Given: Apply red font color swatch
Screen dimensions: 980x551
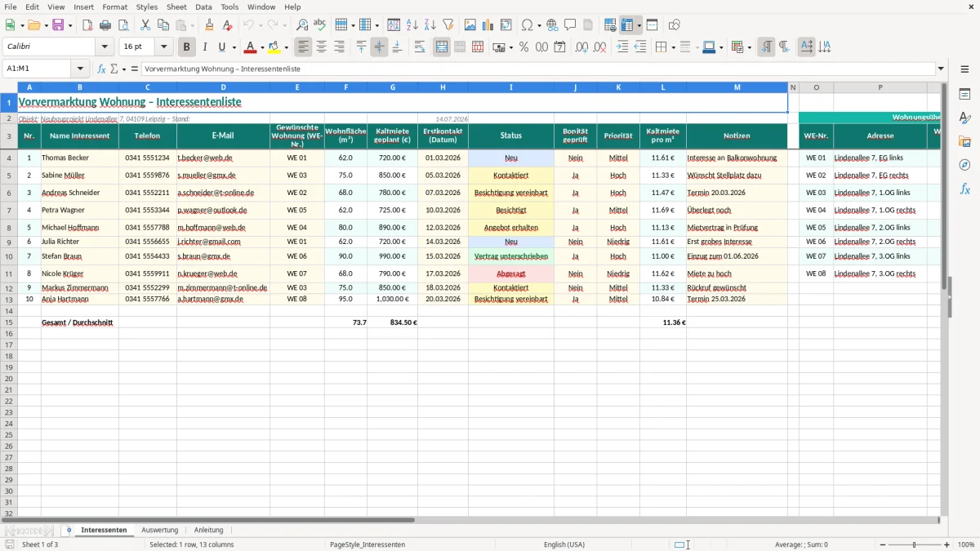Looking at the screenshot, I should [250, 47].
